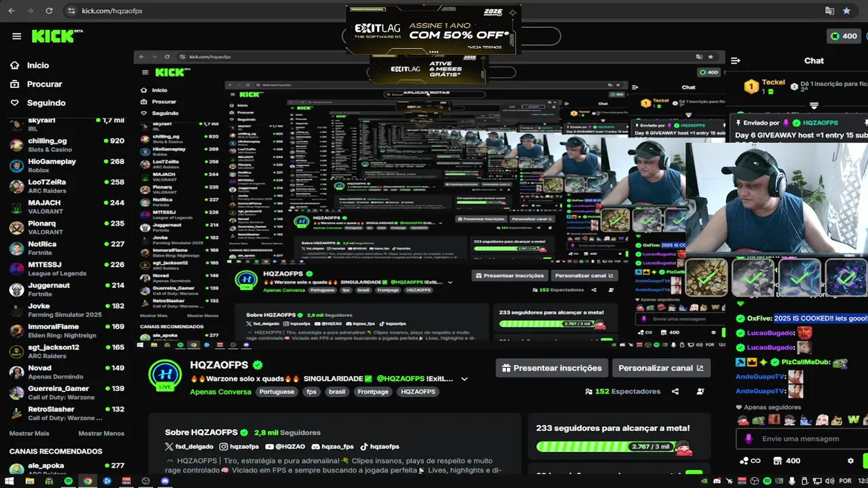Open Guerreira_Gamer channel in sidebar

[x=66, y=392]
